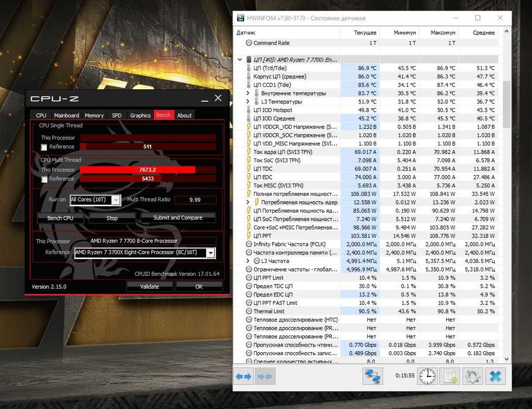Screen dimensions: 532x409
Task: Switch to the About tab in CPU-Z
Action: coord(185,116)
